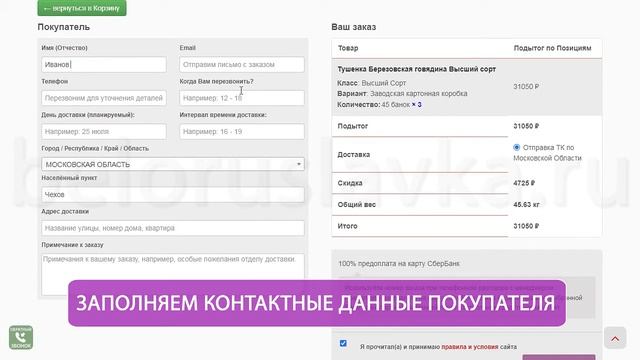Viewport: 640px width, 360px height.
Task: Toggle the accept rules and conditions checkbox
Action: [x=343, y=343]
